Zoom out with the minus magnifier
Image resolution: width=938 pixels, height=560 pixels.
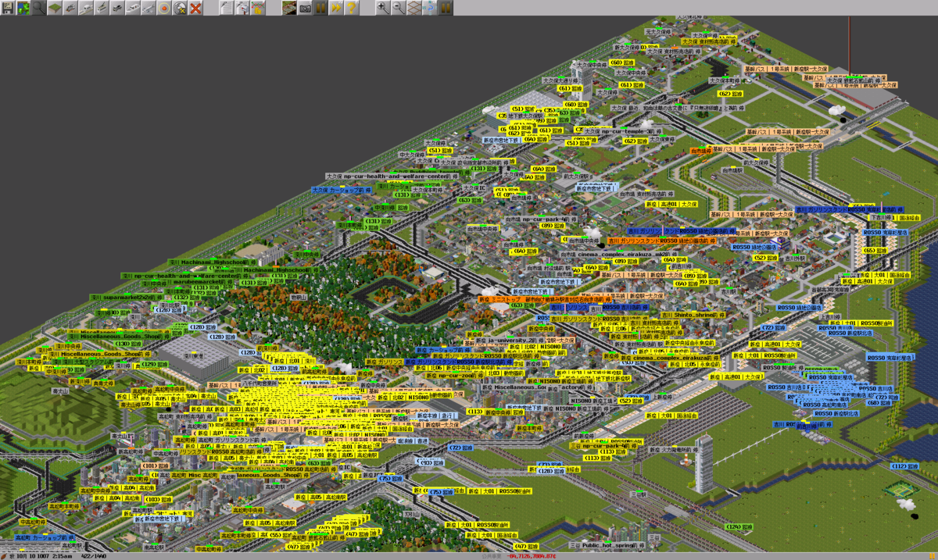tap(398, 8)
